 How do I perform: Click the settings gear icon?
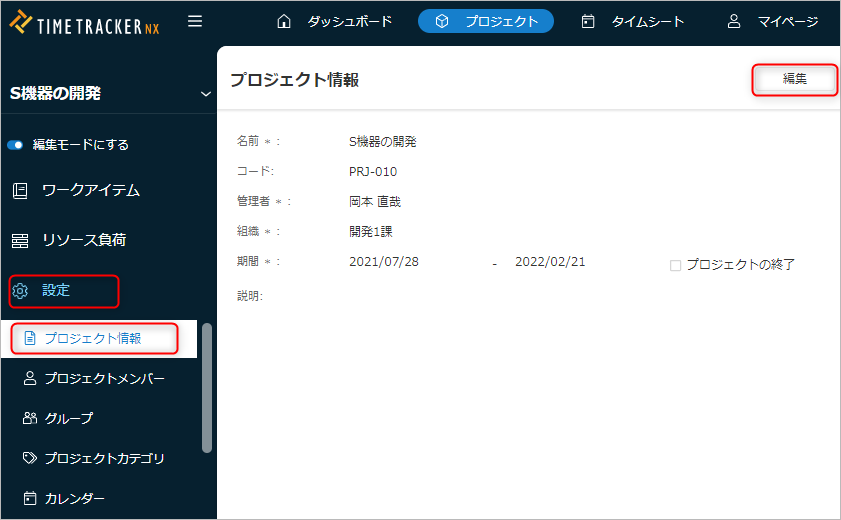click(x=20, y=291)
